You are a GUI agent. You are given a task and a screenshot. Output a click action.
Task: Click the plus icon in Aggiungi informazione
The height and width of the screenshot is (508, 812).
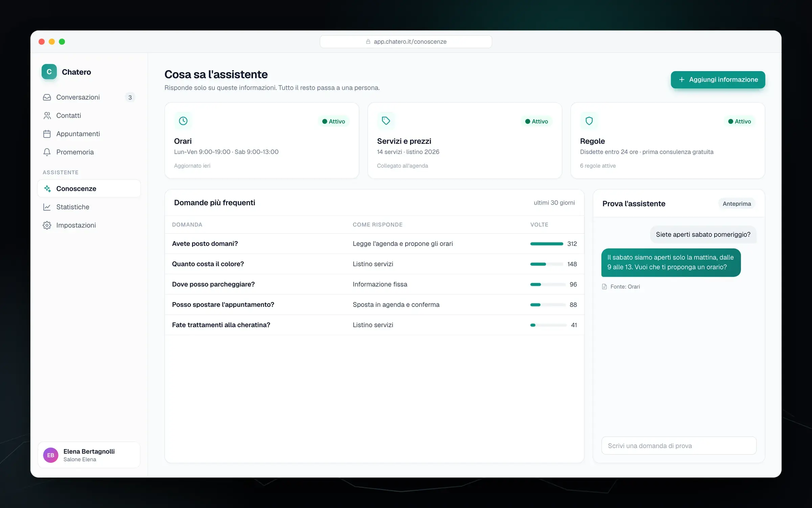682,80
